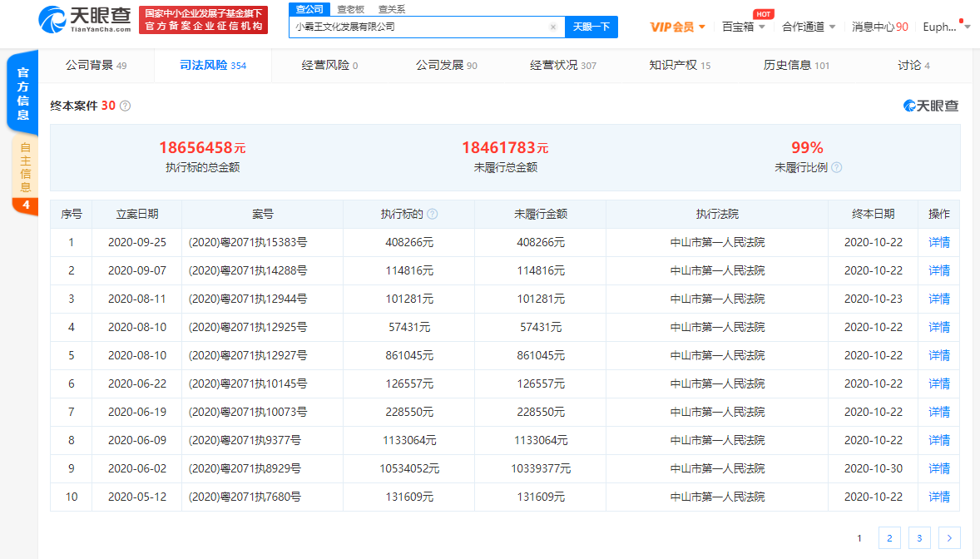
Task: Open 历史信息 tab
Action: point(796,65)
